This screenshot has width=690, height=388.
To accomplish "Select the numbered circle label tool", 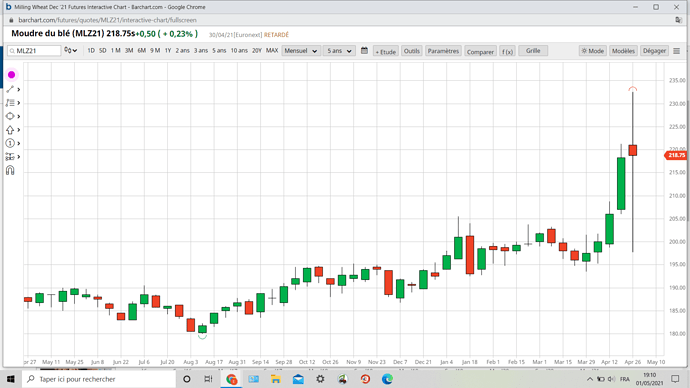I will 10,143.
